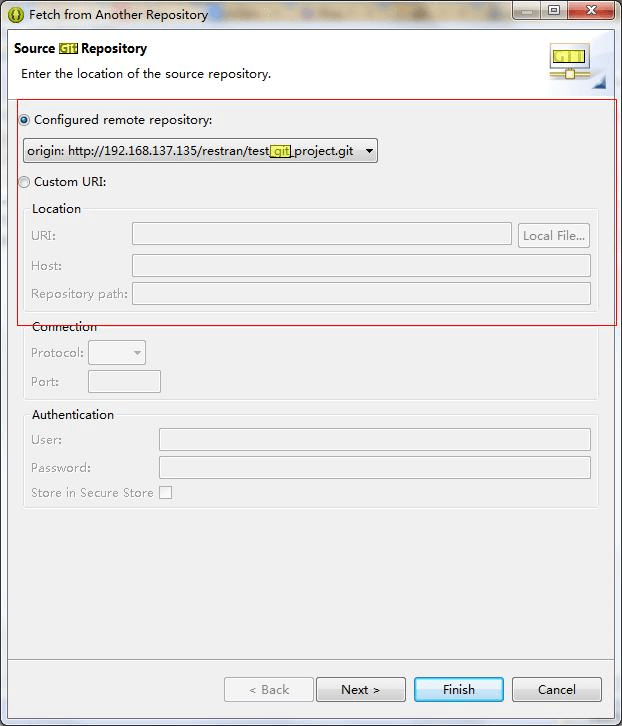622x726 pixels.
Task: Select the Custom URI radio button
Action: [25, 182]
